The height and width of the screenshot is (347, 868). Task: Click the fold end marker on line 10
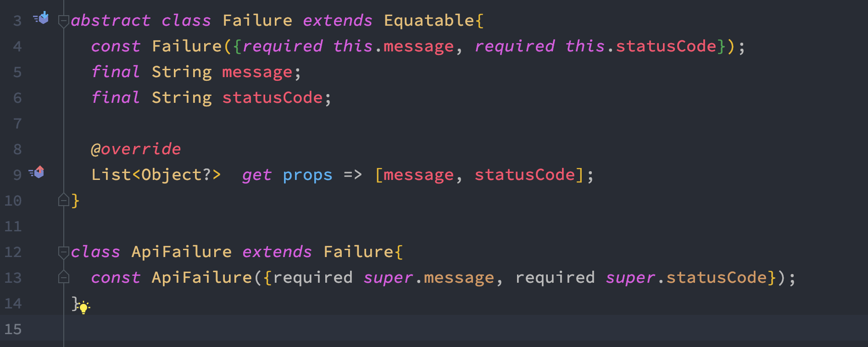tap(63, 200)
